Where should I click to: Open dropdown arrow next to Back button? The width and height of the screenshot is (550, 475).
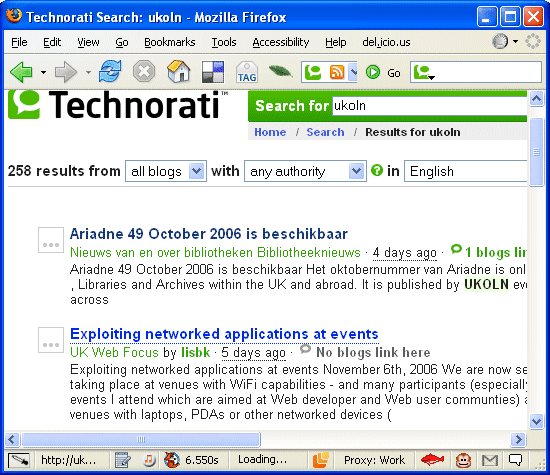coord(43,73)
